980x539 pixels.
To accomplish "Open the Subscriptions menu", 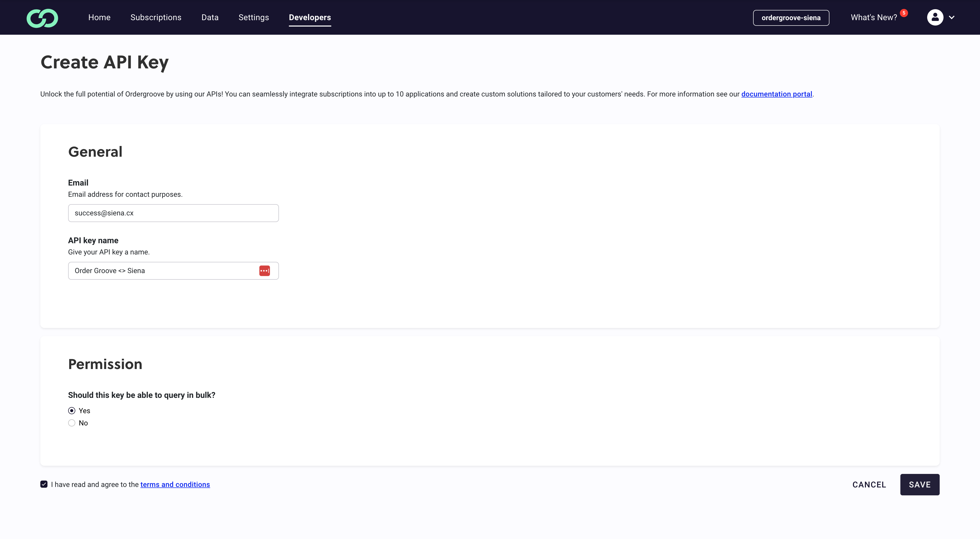I will point(156,18).
